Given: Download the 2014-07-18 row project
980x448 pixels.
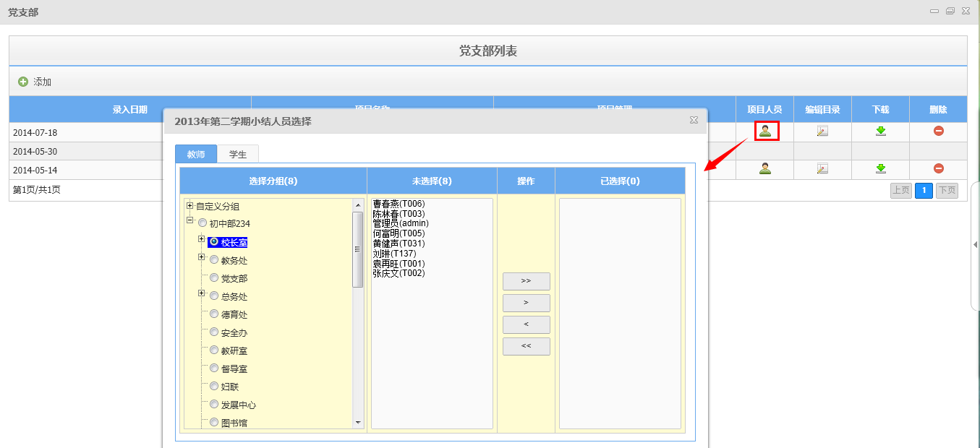Looking at the screenshot, I should coord(880,131).
